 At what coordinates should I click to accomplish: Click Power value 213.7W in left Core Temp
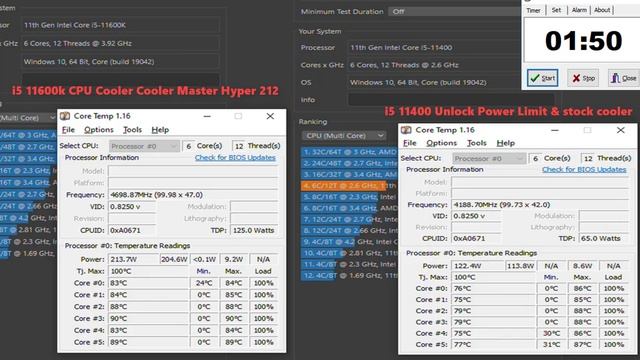(x=133, y=259)
